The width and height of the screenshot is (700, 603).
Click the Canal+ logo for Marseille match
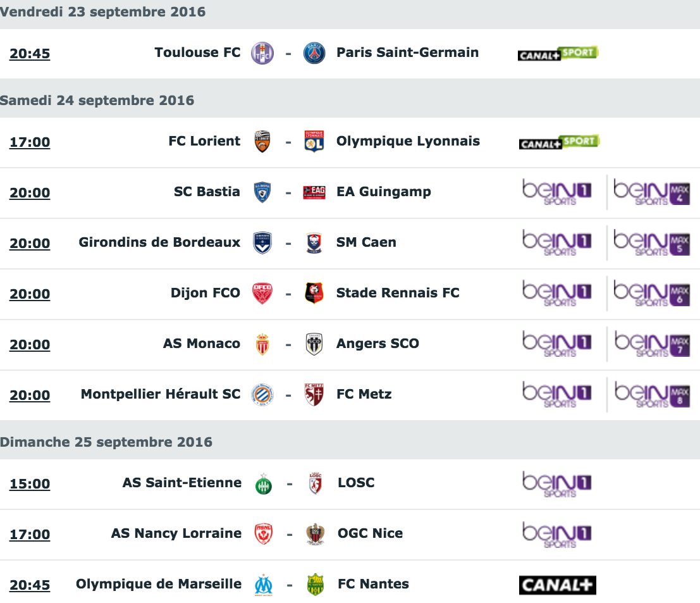click(558, 585)
